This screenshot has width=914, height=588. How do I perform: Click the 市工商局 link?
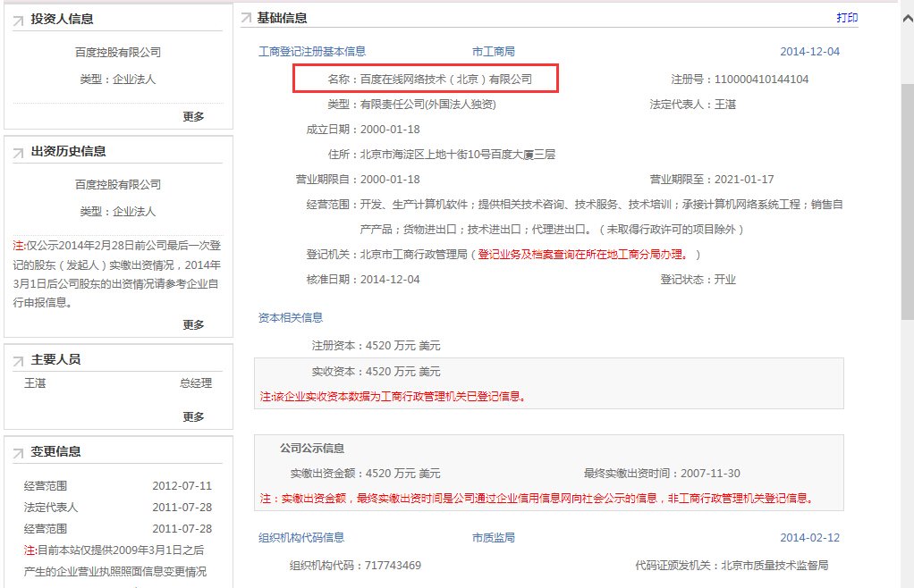coord(494,51)
